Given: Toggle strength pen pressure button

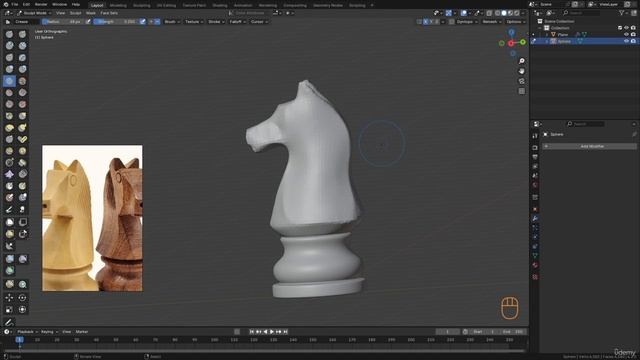Looking at the screenshot, I should pos(142,22).
